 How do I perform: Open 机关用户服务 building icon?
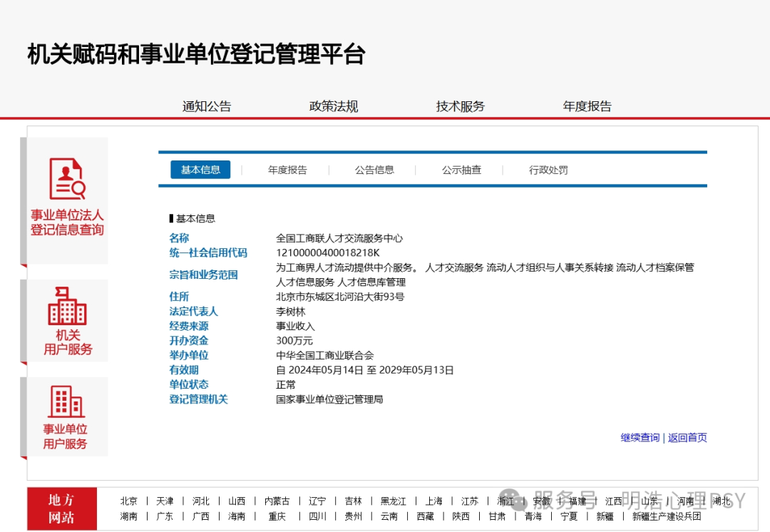[x=67, y=306]
